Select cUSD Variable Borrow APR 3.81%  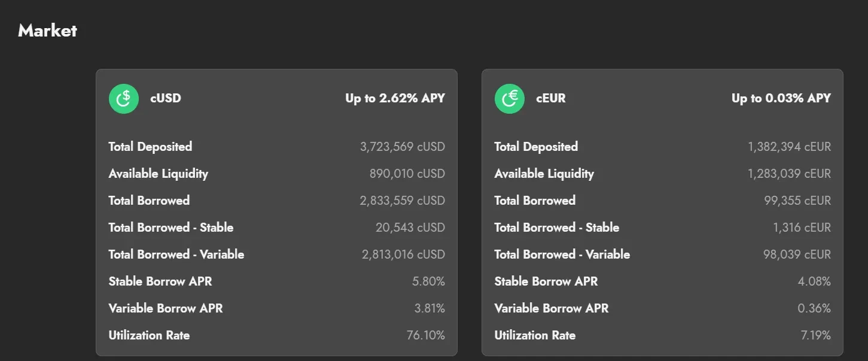click(x=430, y=308)
